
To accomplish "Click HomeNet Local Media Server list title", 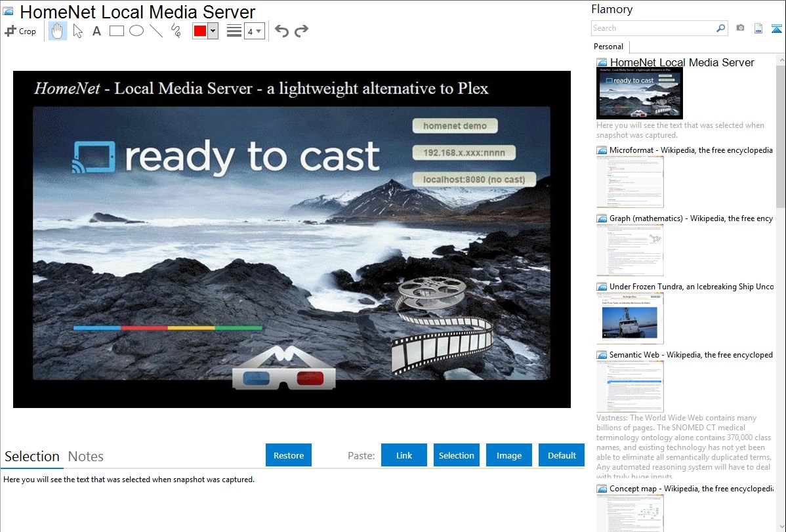I will [x=682, y=63].
